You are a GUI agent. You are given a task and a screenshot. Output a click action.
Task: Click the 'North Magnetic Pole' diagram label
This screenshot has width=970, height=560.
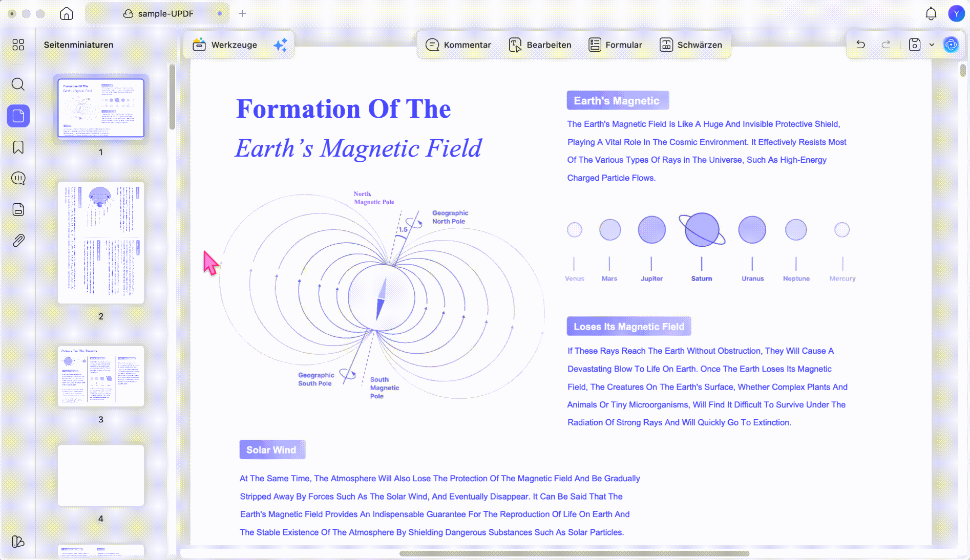[374, 198]
